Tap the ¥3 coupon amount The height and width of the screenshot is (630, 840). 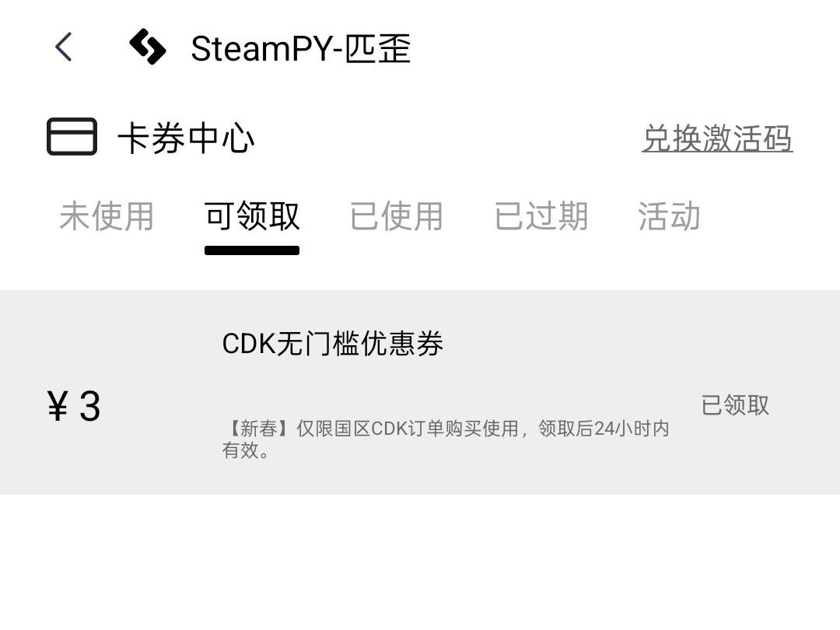[74, 406]
